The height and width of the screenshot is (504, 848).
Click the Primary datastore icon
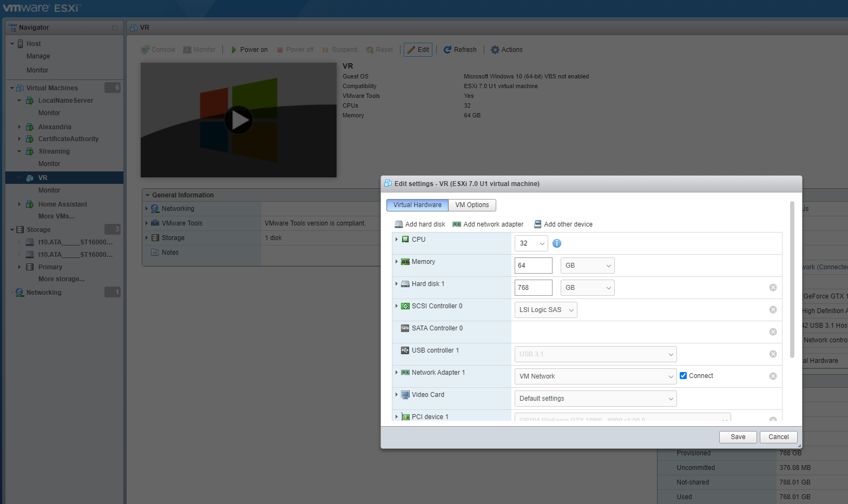30,267
